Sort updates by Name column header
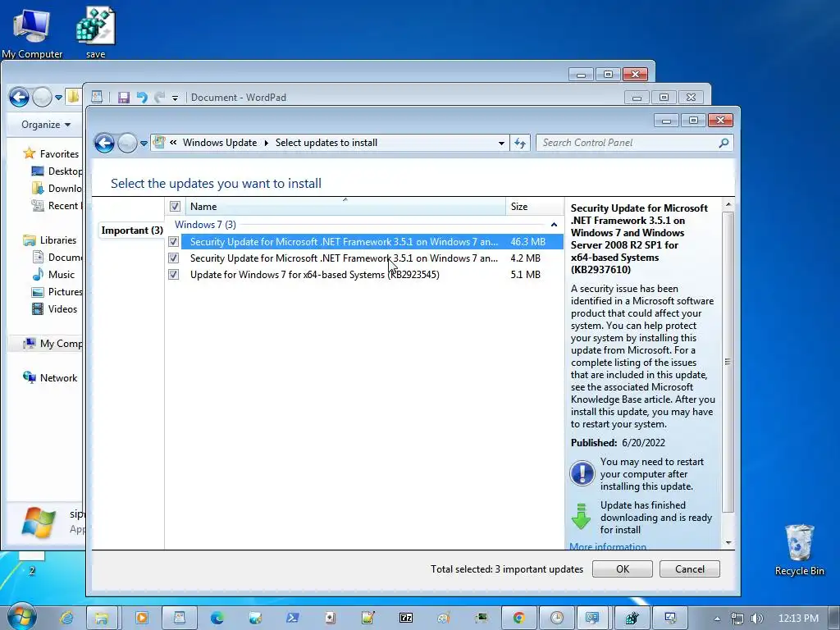Viewport: 840px width, 630px height. [x=345, y=206]
